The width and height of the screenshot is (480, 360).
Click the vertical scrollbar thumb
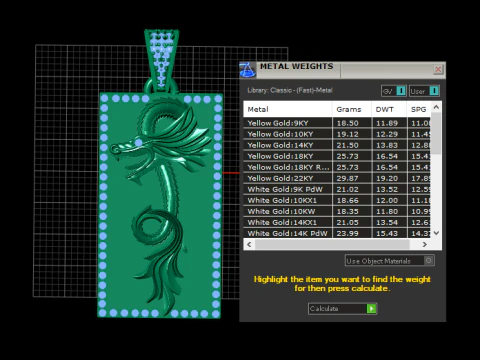point(436,133)
